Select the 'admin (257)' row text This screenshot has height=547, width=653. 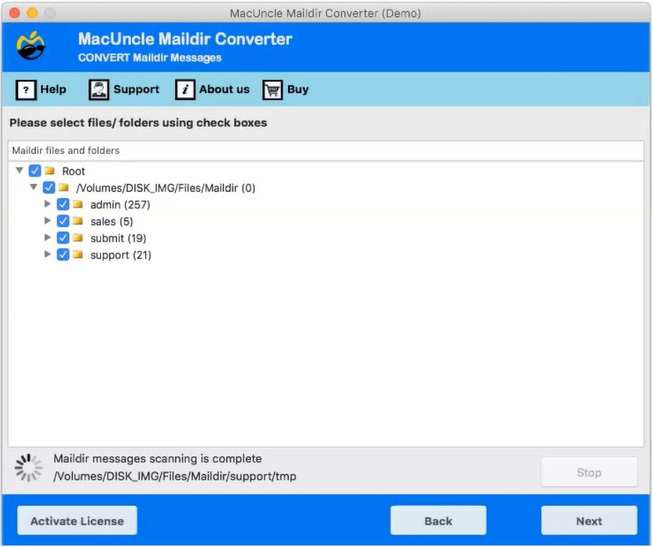tap(120, 205)
